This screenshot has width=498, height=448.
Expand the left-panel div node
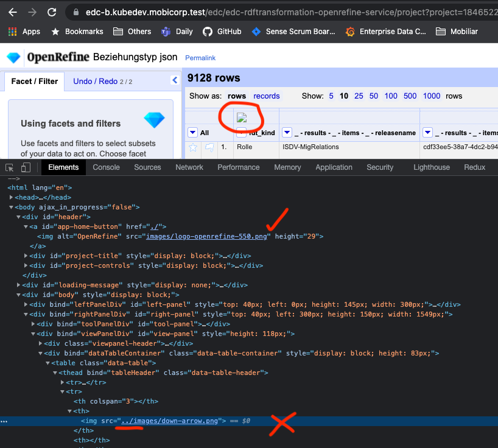[x=26, y=304]
